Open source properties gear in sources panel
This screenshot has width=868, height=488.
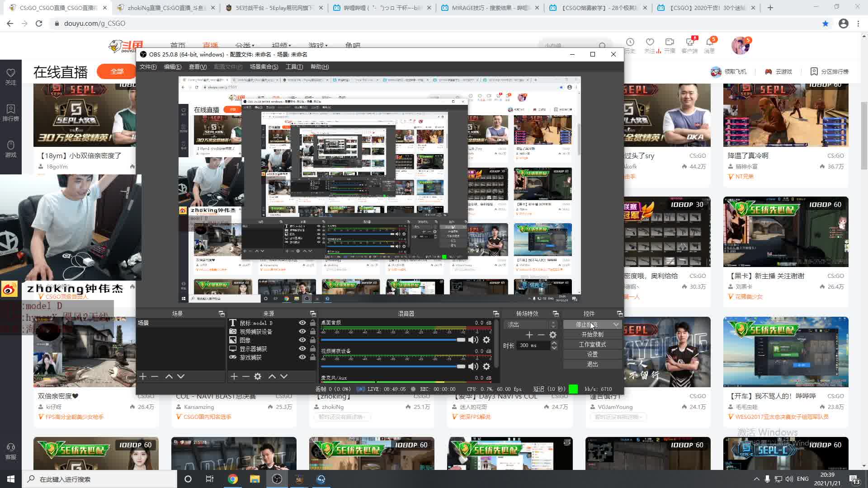point(258,376)
